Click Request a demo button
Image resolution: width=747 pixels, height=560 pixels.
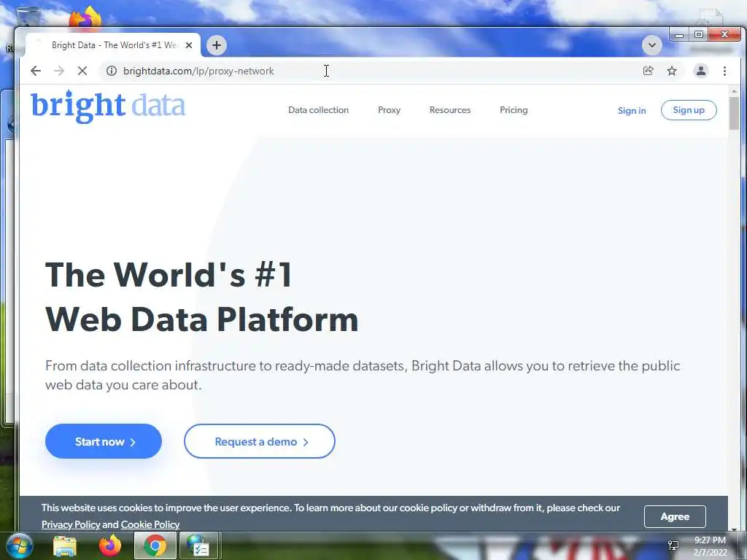click(260, 441)
